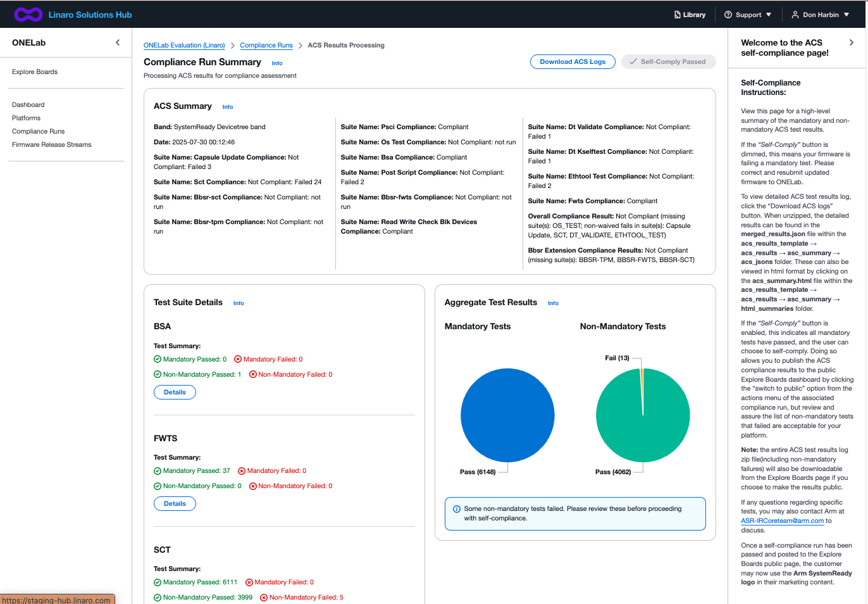Viewport: 868px width, 604px height.
Task: Click SCT Mandatory Passed check icon
Action: point(158,582)
